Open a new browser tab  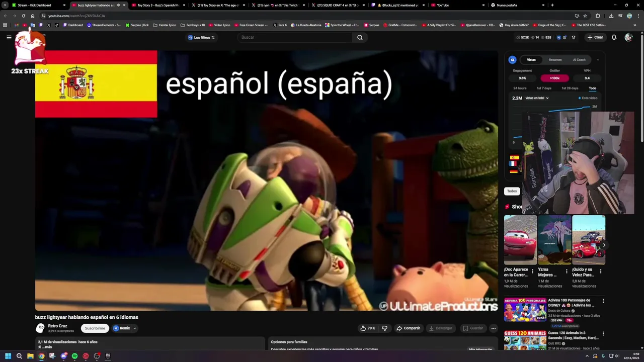click(552, 5)
